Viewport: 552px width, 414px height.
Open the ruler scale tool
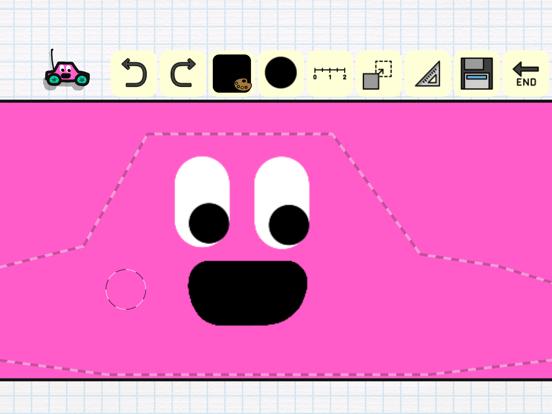coord(330,73)
